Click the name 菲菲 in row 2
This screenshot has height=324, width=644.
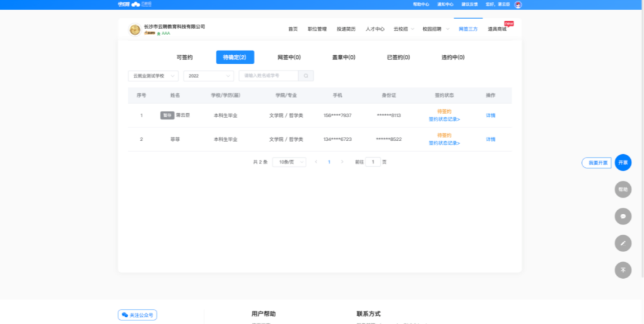[175, 139]
